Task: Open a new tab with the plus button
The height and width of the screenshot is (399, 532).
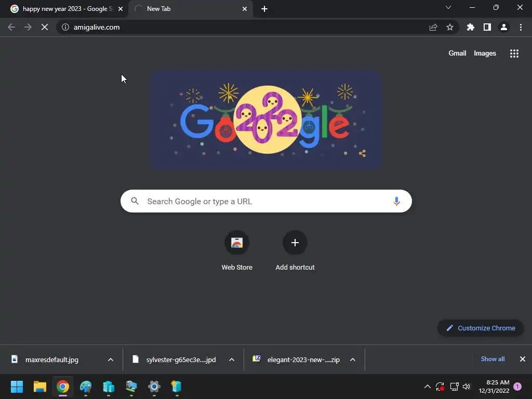Action: pyautogui.click(x=264, y=9)
